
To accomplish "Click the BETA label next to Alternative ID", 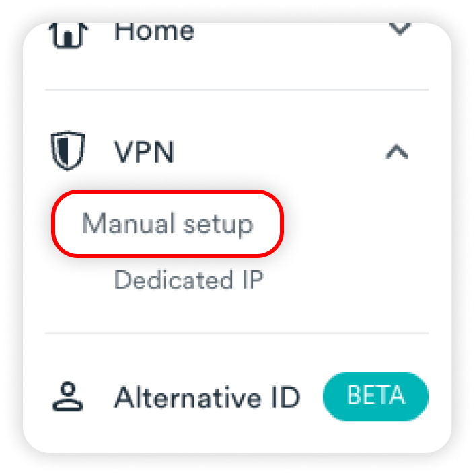I will click(375, 396).
